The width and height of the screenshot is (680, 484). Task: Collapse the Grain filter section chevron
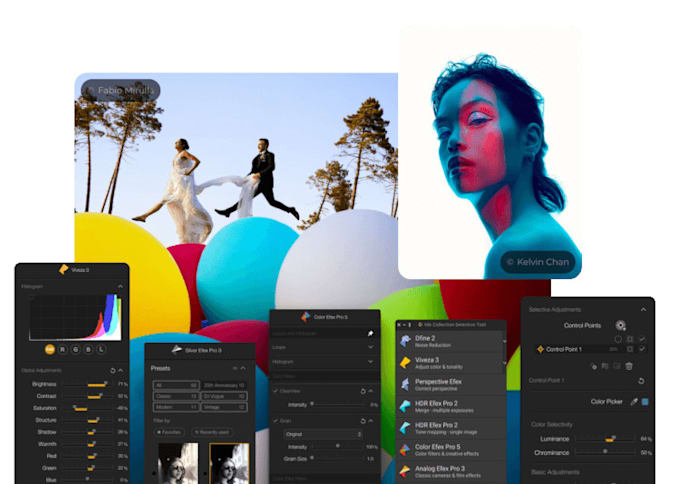[x=371, y=421]
